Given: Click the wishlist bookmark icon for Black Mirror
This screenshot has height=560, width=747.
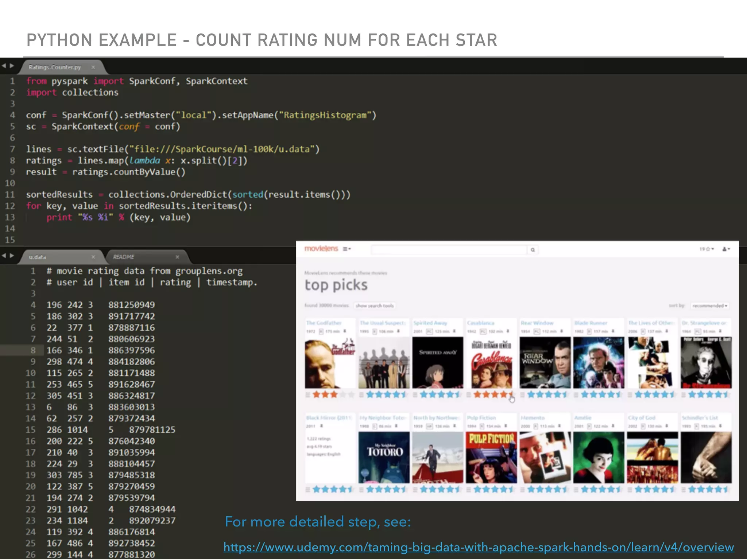Looking at the screenshot, I should tap(321, 426).
